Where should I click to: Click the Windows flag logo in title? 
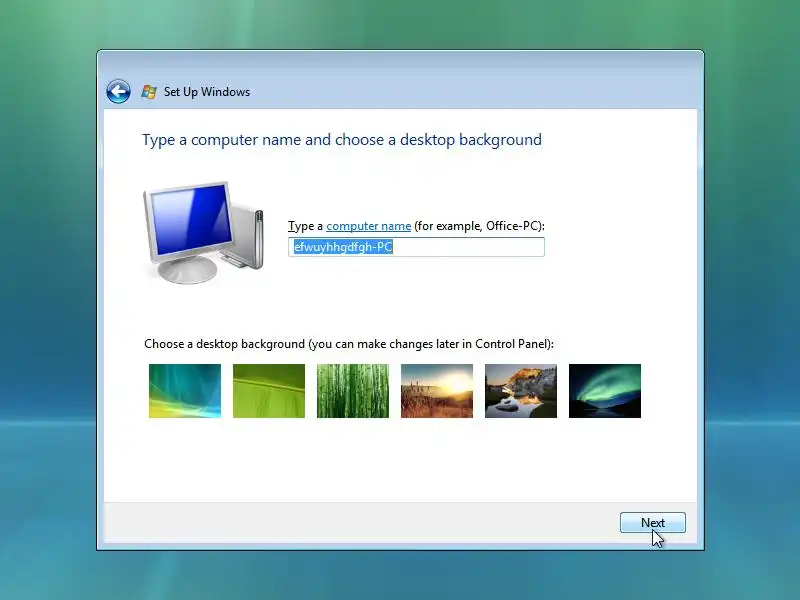(x=149, y=92)
